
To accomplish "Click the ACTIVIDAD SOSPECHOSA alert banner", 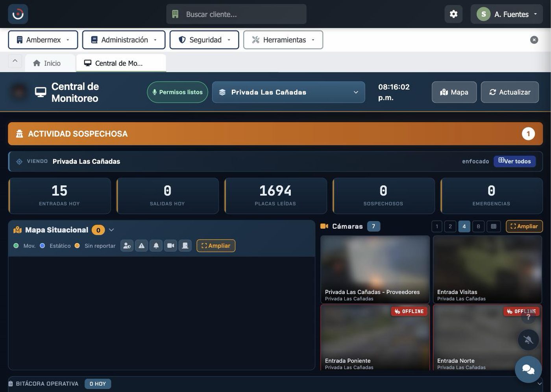I will pos(275,134).
